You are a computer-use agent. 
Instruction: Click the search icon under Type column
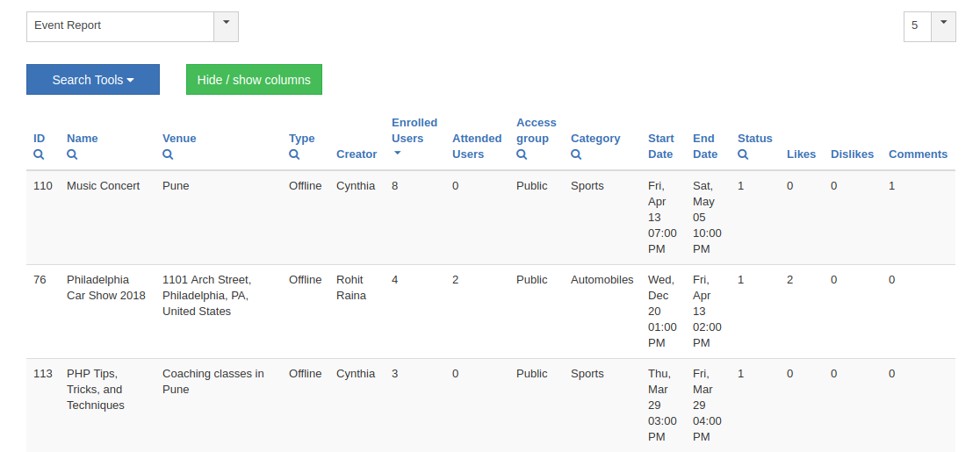click(294, 154)
